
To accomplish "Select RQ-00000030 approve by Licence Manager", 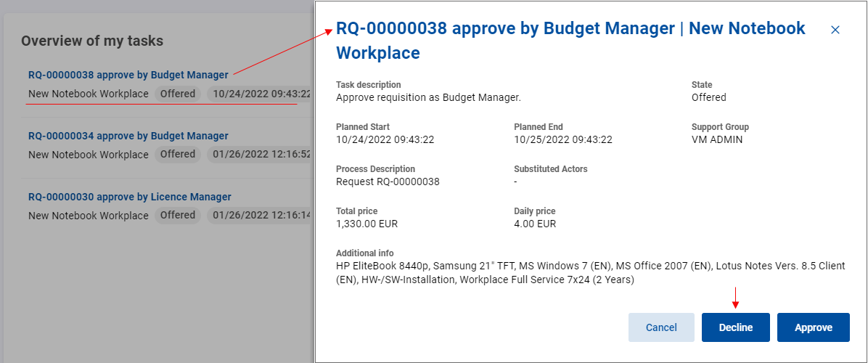I will tap(129, 197).
